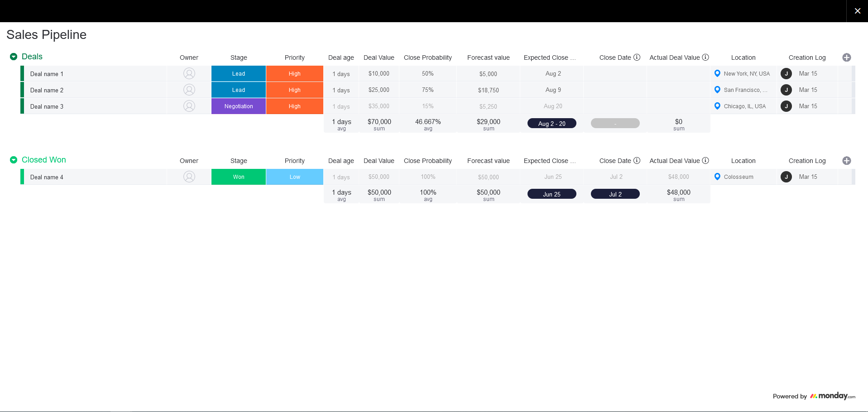Click the Aug 9 expected close cell
Image resolution: width=868 pixels, height=412 pixels.
click(553, 90)
